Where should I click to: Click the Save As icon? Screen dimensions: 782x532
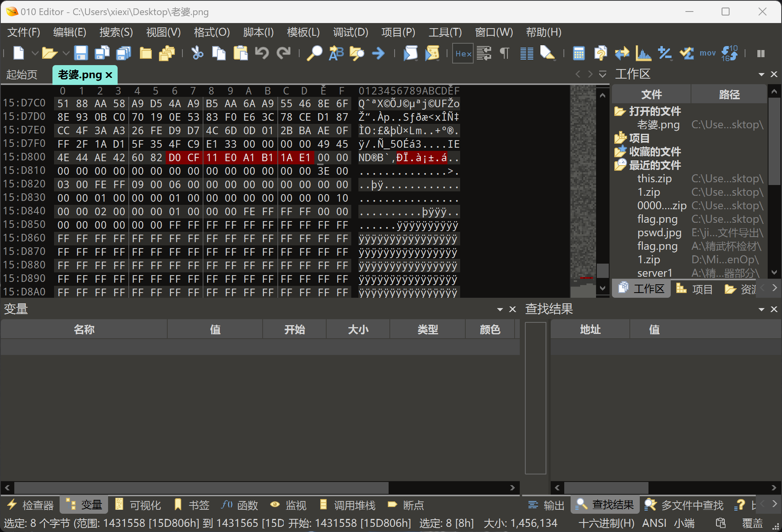[x=102, y=53]
